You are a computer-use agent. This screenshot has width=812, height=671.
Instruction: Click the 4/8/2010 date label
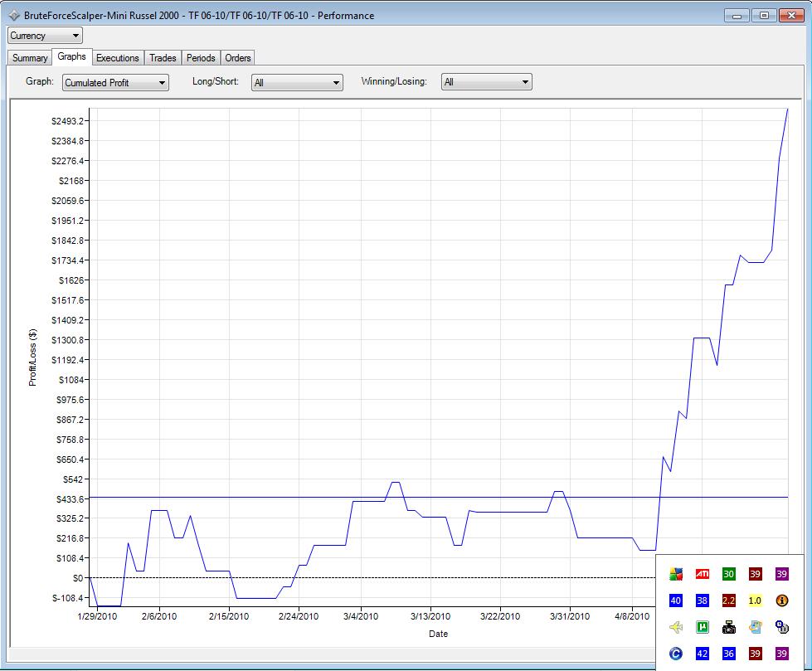pyautogui.click(x=632, y=616)
